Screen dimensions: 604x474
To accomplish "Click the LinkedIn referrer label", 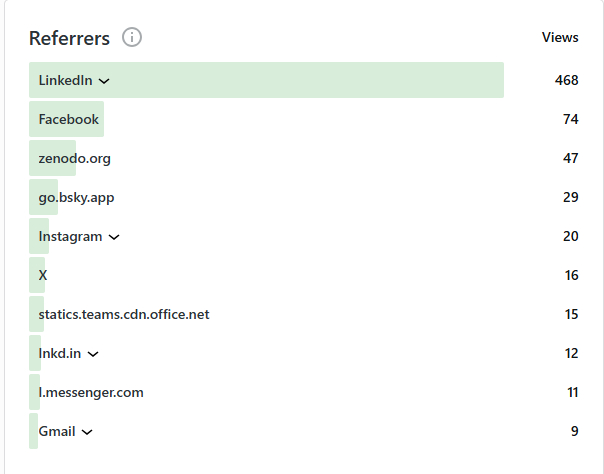I will pyautogui.click(x=65, y=80).
